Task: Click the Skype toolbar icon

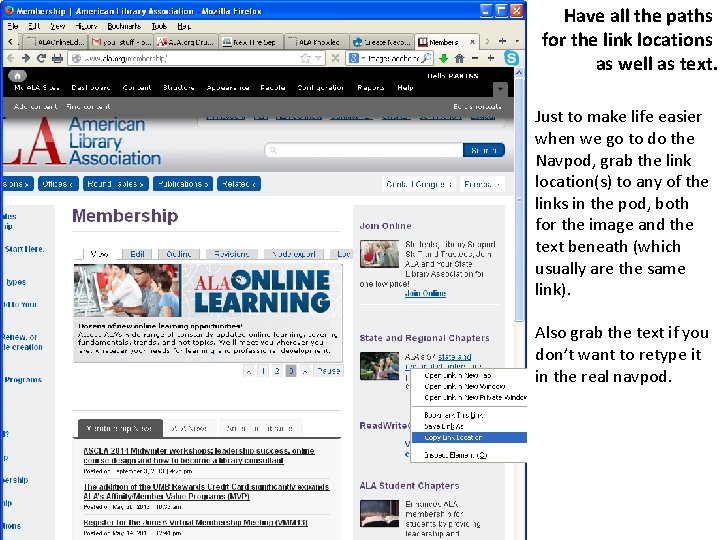Action: click(511, 58)
